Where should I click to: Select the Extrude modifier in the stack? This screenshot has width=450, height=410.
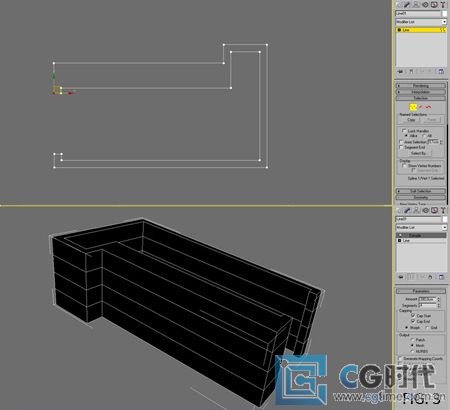[x=421, y=235]
